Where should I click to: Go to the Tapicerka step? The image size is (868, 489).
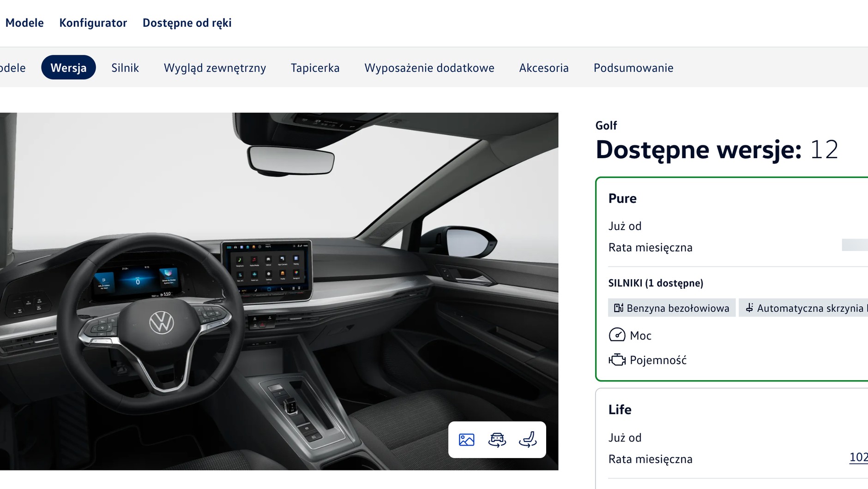pyautogui.click(x=315, y=68)
